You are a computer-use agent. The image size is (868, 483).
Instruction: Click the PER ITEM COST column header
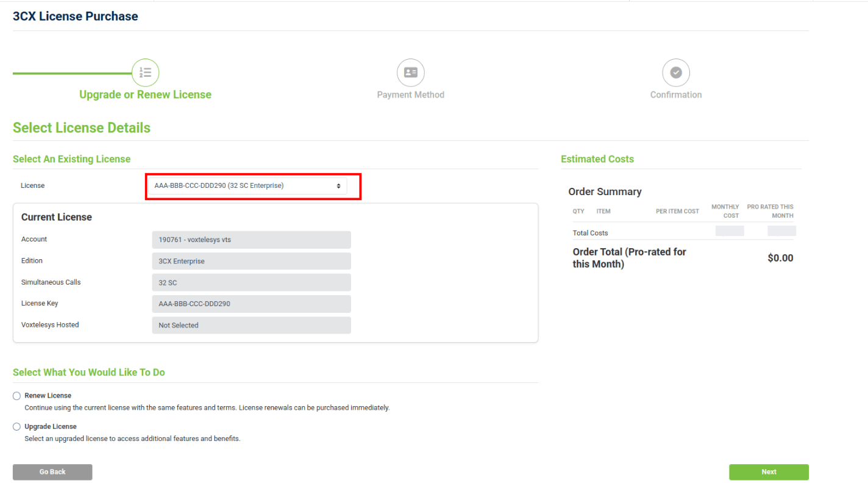(677, 212)
